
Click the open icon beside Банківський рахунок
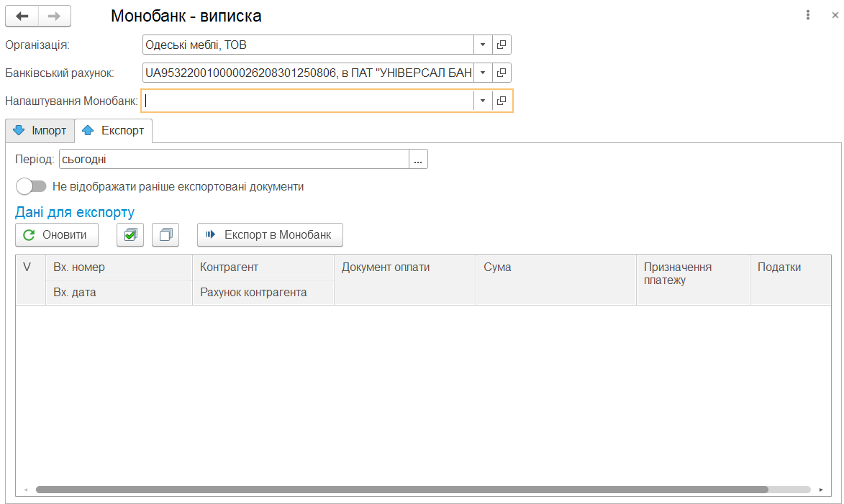[502, 73]
